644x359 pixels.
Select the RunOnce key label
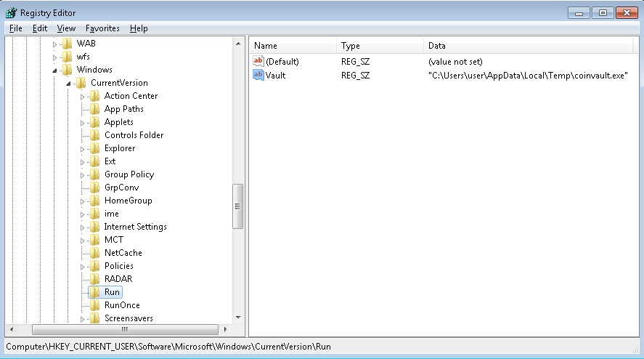(122, 305)
